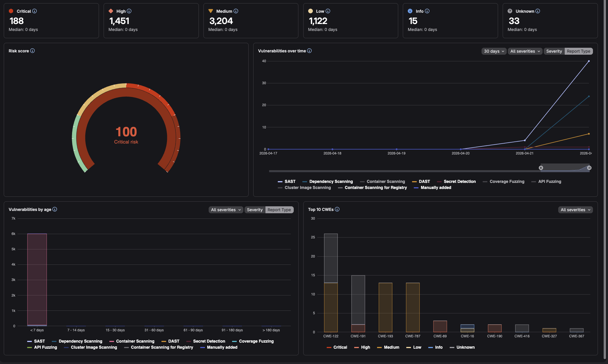This screenshot has width=608, height=364.
Task: Click the info icon next to Top 10 CWEs
Action: coord(337,209)
